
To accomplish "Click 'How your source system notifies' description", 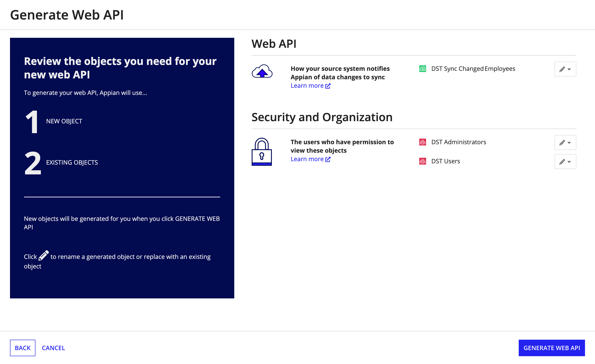I will pos(340,73).
